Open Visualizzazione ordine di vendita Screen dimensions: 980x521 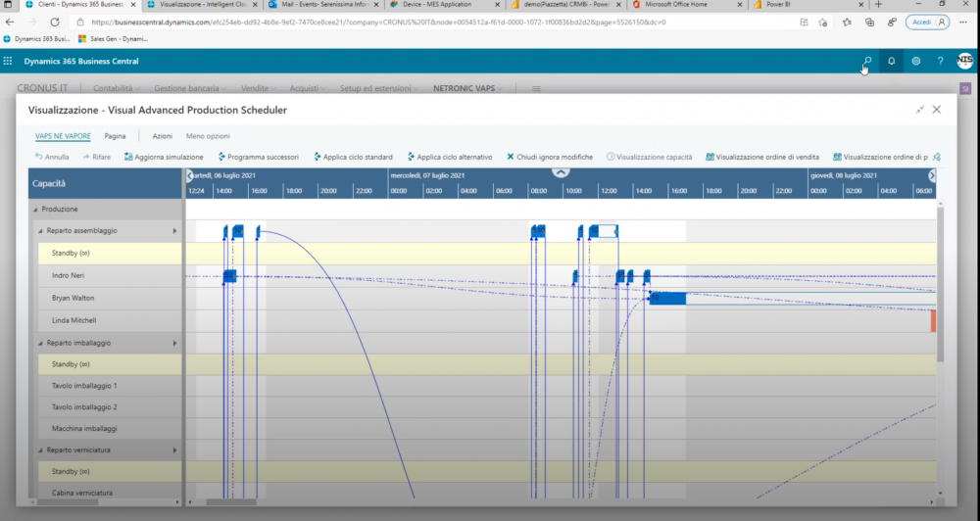click(762, 157)
